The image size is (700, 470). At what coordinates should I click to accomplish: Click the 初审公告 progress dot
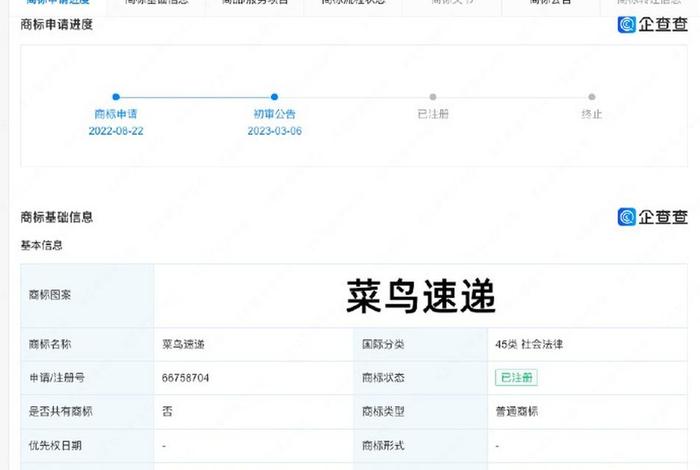pyautogui.click(x=274, y=96)
